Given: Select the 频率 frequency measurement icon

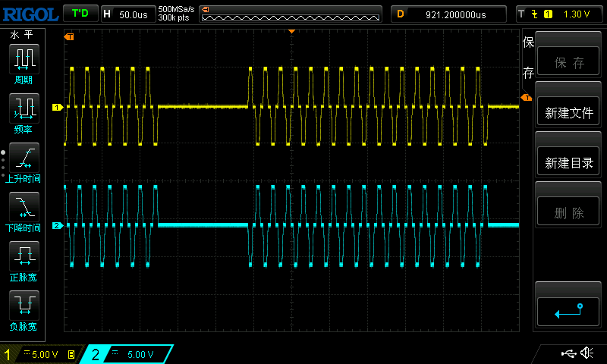Looking at the screenshot, I should pyautogui.click(x=24, y=110).
